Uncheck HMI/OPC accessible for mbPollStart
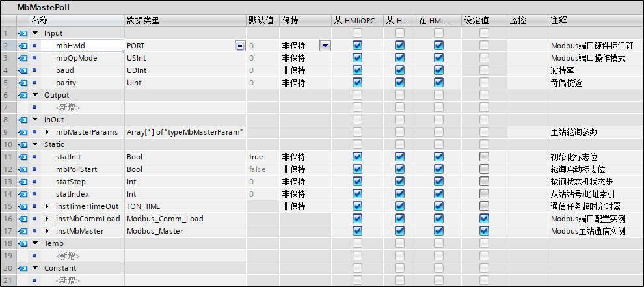This screenshot has width=644, height=287. point(357,169)
